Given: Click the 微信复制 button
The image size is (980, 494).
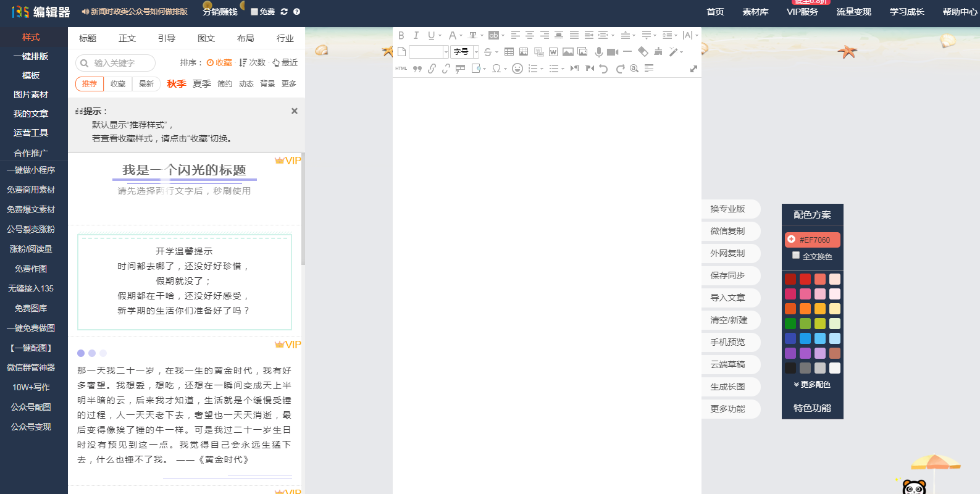Looking at the screenshot, I should [728, 231].
